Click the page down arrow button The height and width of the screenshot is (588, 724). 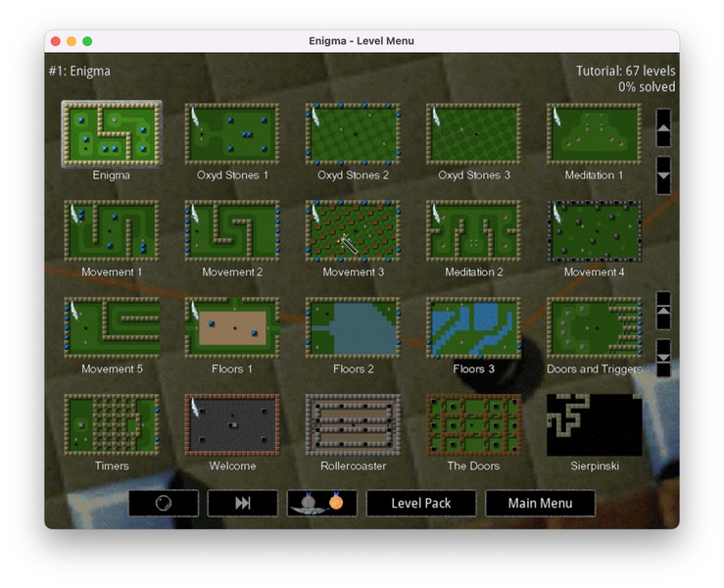pos(663,175)
